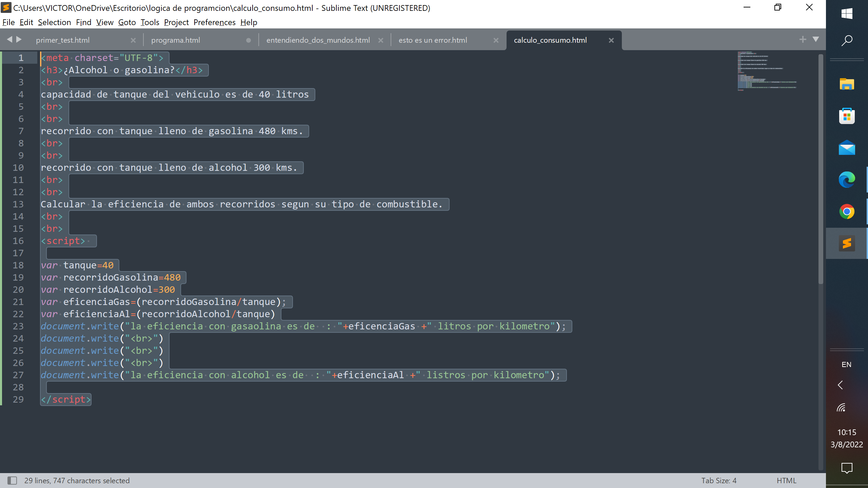The image size is (868, 488).
Task: Open the View menu
Action: pyautogui.click(x=105, y=22)
